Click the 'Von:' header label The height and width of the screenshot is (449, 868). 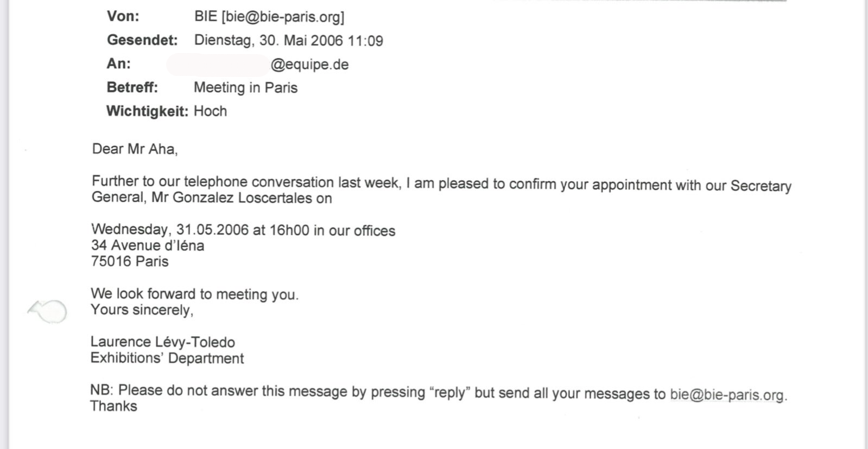pyautogui.click(x=123, y=16)
